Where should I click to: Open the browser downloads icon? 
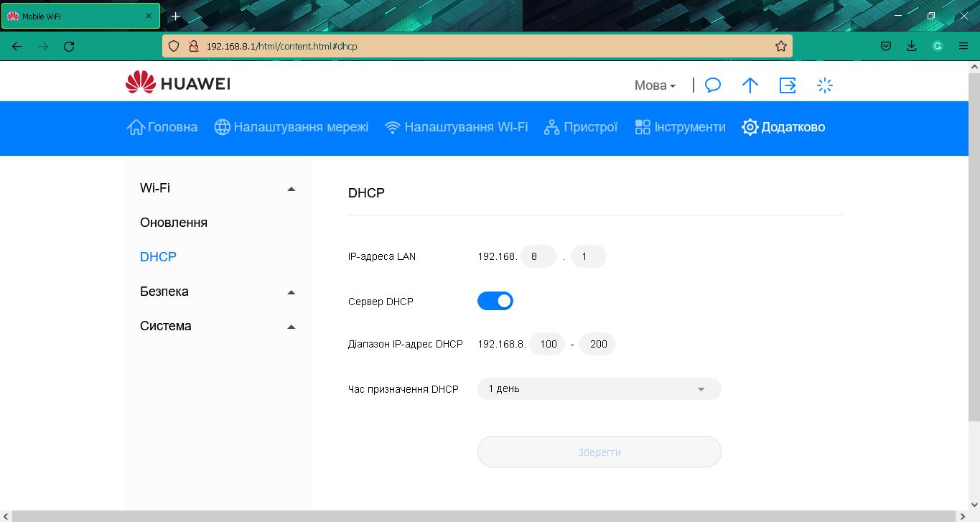coord(912,46)
